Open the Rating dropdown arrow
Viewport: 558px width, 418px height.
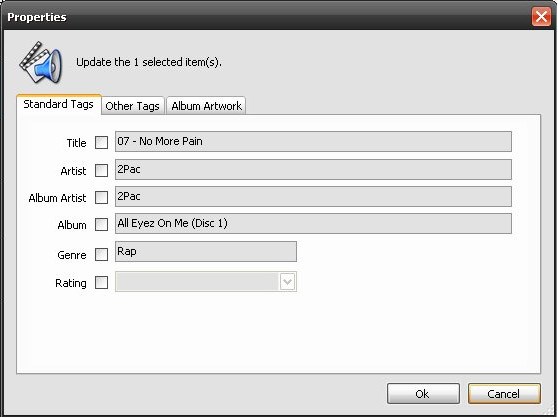[288, 282]
